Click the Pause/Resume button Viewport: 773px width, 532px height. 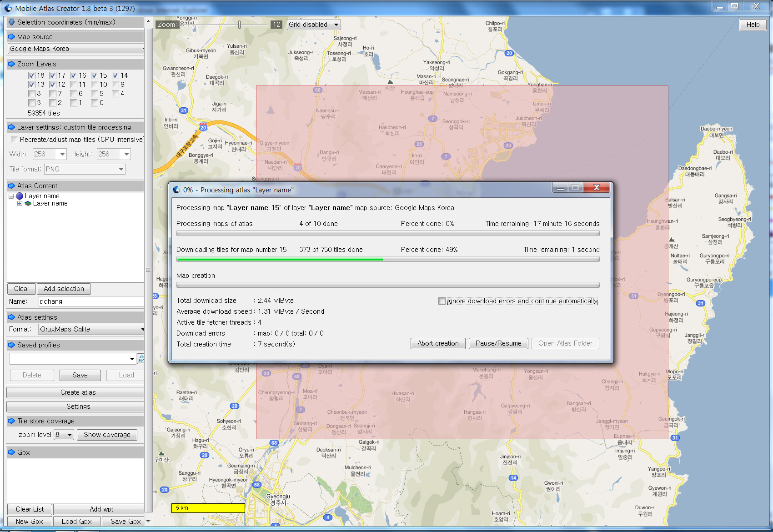[498, 343]
